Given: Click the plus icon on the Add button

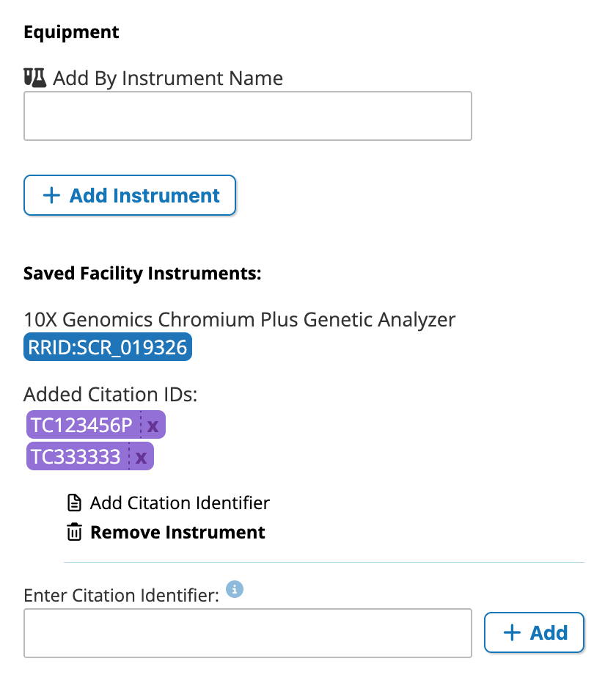Looking at the screenshot, I should point(512,632).
